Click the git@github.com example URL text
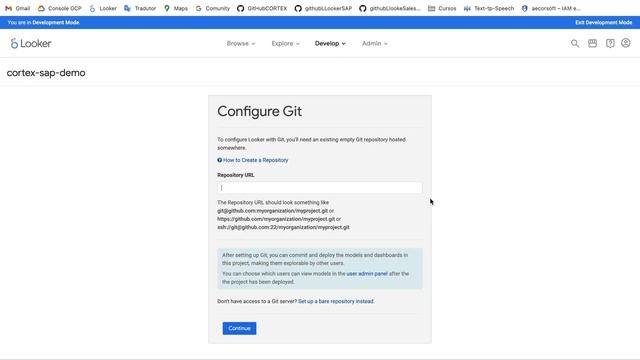This screenshot has width=640, height=360. (x=272, y=211)
